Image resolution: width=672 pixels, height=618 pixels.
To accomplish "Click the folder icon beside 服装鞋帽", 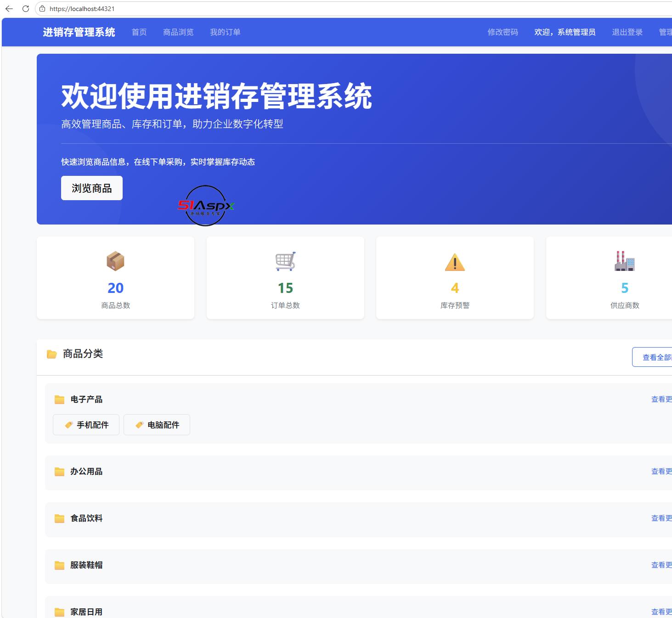I will [59, 565].
